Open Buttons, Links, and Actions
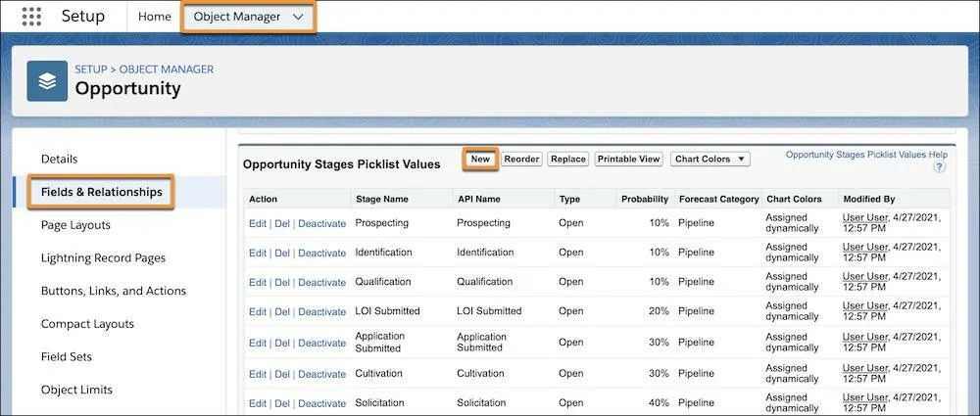This screenshot has width=980, height=416. [x=113, y=291]
